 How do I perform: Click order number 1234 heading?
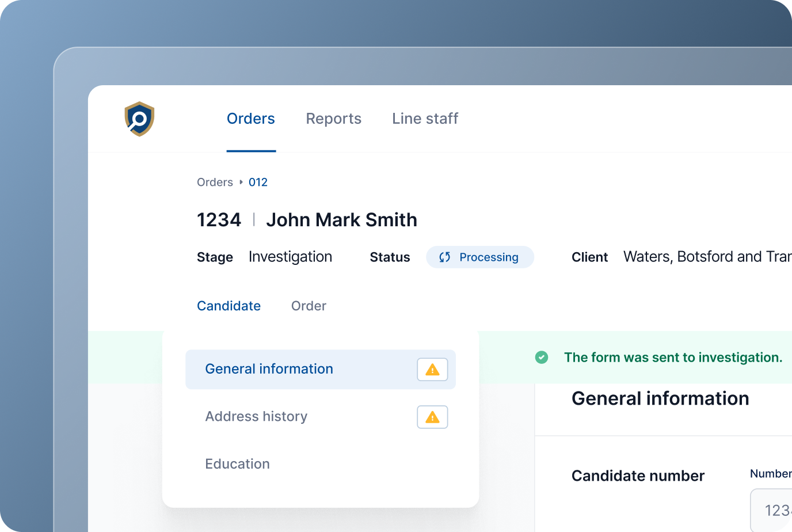(x=219, y=220)
